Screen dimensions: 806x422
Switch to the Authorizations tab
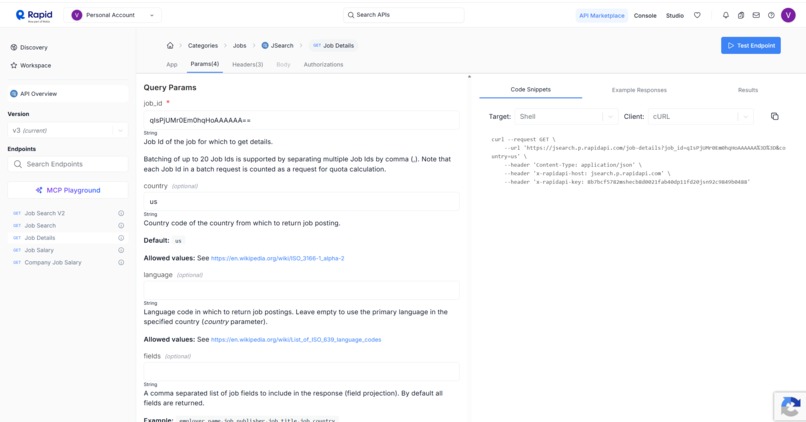point(323,65)
